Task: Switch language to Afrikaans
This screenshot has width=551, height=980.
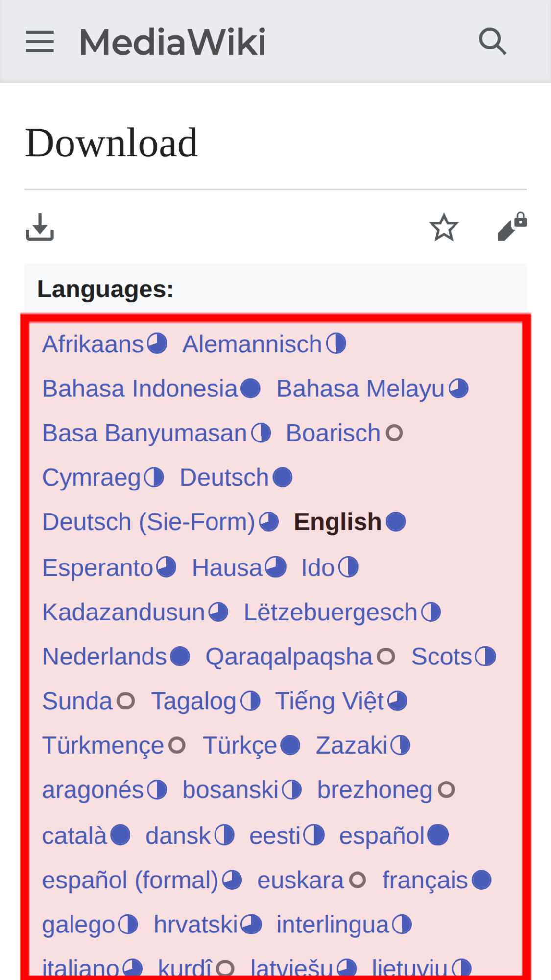Action: pyautogui.click(x=93, y=344)
